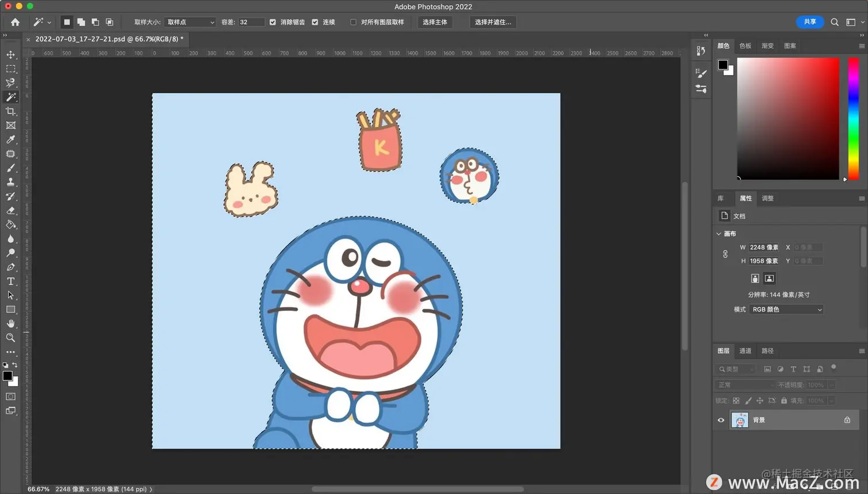Click the 选择主体 select subject button
The height and width of the screenshot is (494, 868).
(x=435, y=22)
